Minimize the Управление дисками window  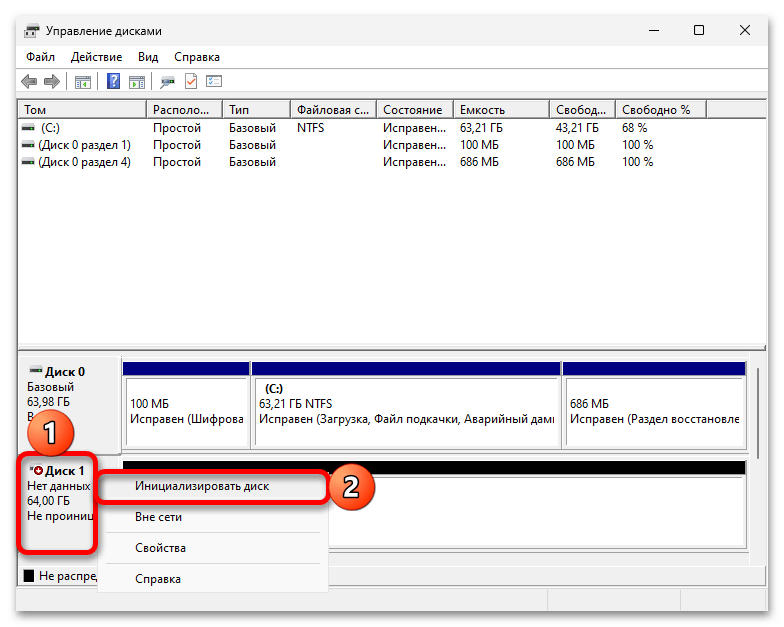pos(654,30)
